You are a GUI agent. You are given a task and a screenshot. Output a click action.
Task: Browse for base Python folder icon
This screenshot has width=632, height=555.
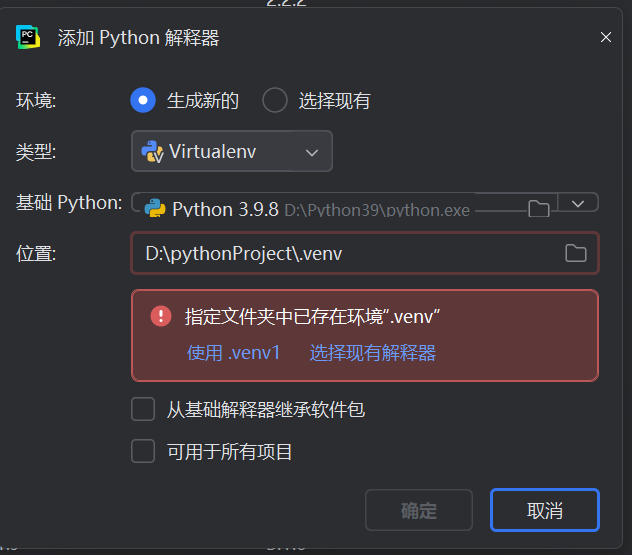coord(539,208)
